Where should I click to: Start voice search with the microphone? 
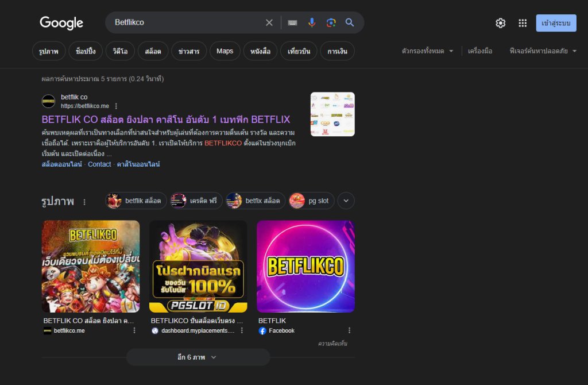[312, 22]
